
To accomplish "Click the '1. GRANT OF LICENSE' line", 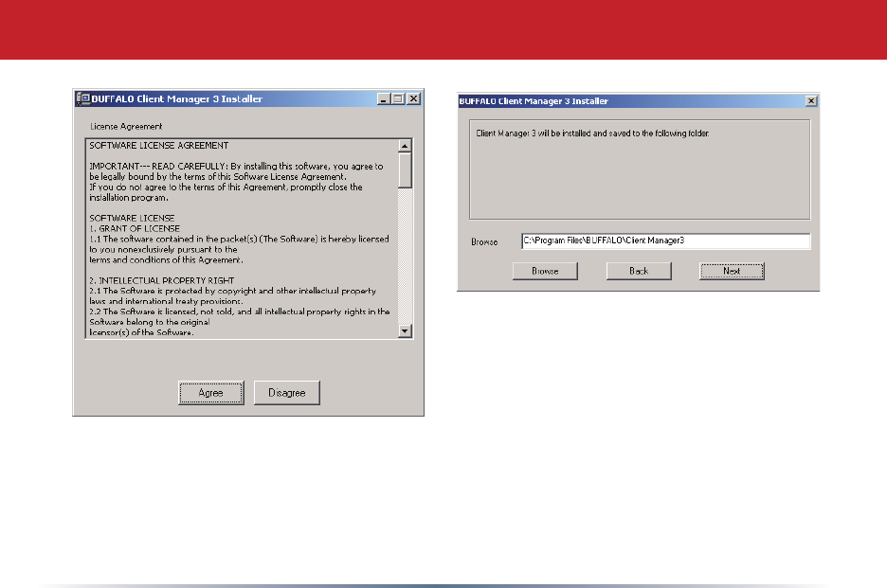I will [135, 228].
